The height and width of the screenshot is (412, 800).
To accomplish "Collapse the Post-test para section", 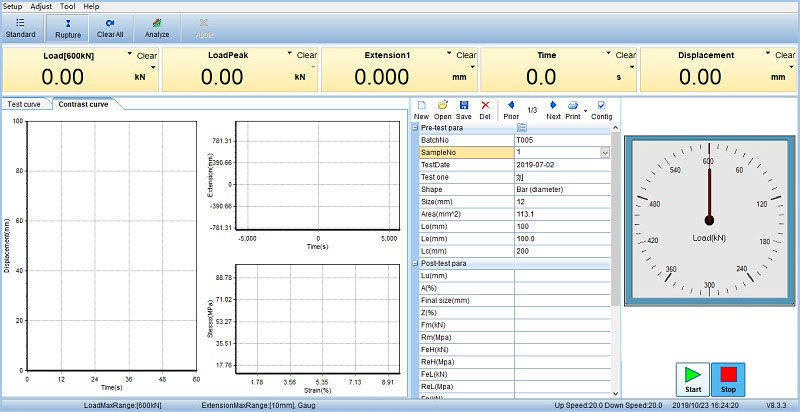I will point(415,263).
